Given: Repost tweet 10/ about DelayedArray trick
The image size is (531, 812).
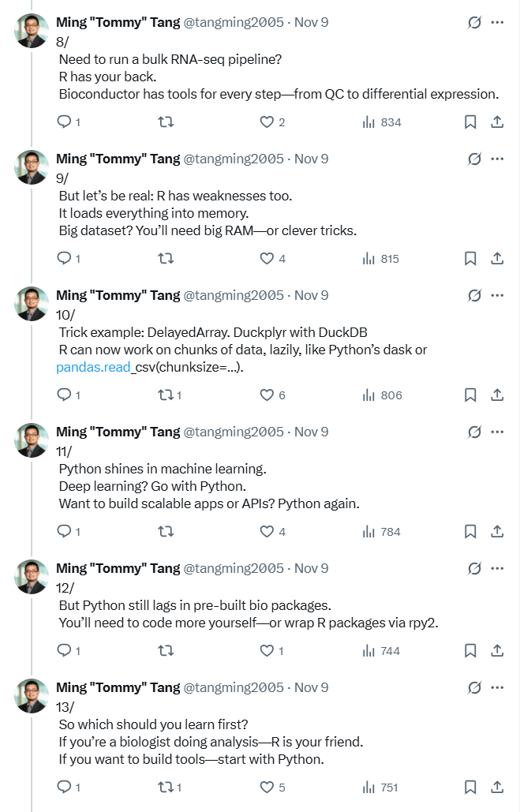Looking at the screenshot, I should [166, 395].
